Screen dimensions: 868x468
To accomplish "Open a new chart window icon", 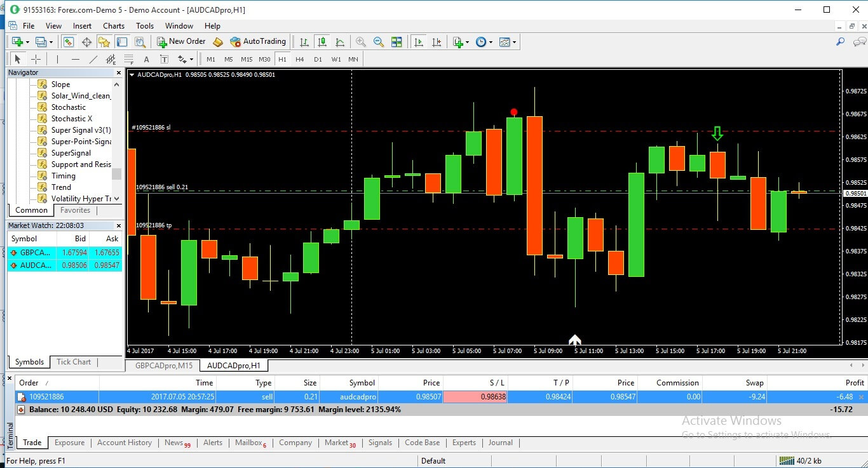I will pos(17,42).
